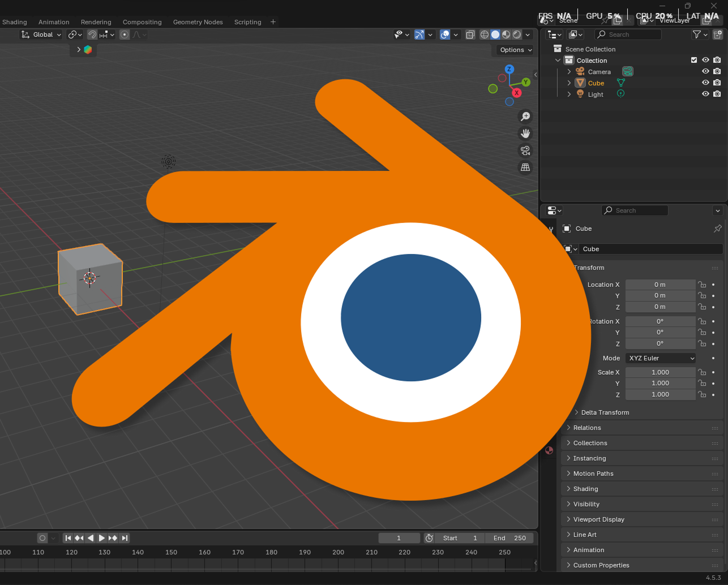Open the viewport Options popover
Screen dimensions: 728x585
515,50
